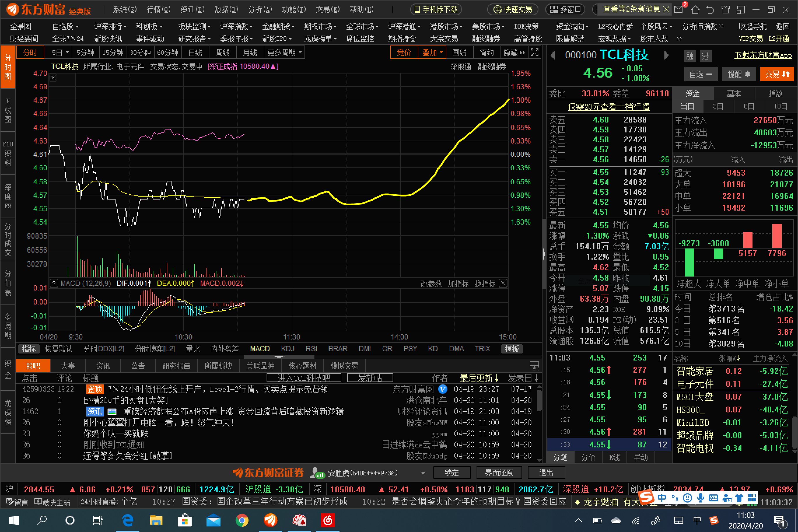This screenshot has height=532, width=798.
Task: Open 分时成交 side panel item
Action: tap(8, 239)
